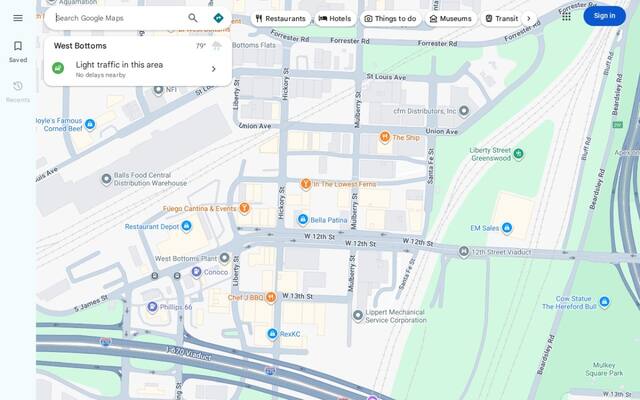Select the RexKC shop pin
The height and width of the screenshot is (400, 640).
[x=272, y=333]
